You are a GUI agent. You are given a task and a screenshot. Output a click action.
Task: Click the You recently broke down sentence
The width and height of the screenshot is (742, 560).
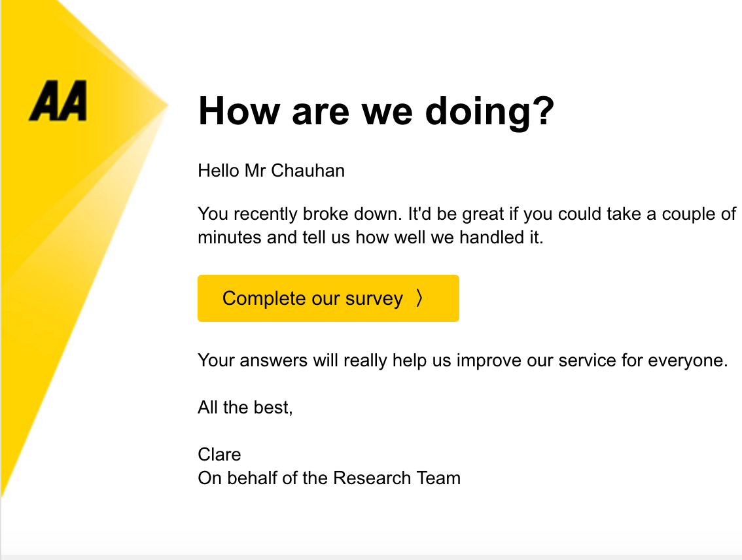[x=300, y=215]
